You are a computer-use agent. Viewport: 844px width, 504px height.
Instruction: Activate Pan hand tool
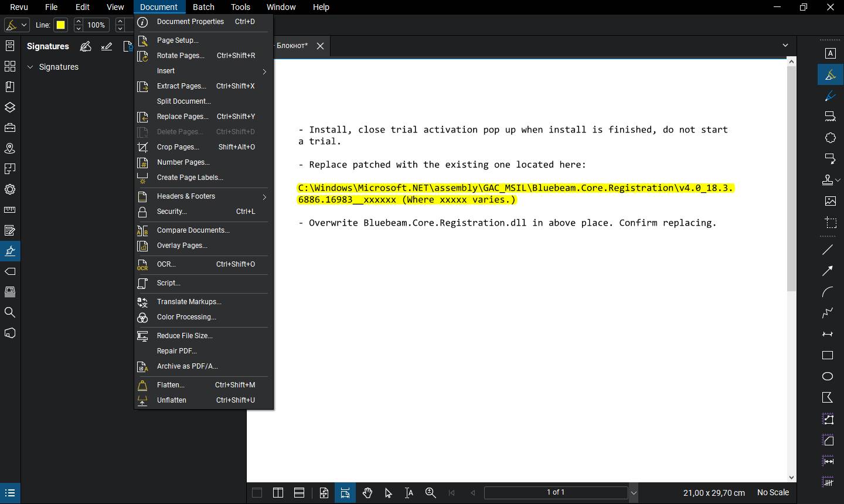pyautogui.click(x=367, y=493)
